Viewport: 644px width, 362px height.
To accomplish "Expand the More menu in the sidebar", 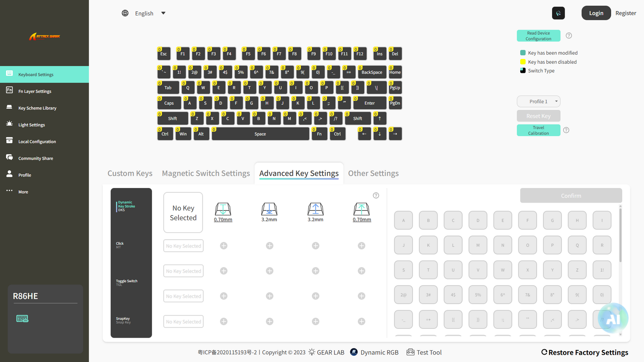I will tap(23, 192).
